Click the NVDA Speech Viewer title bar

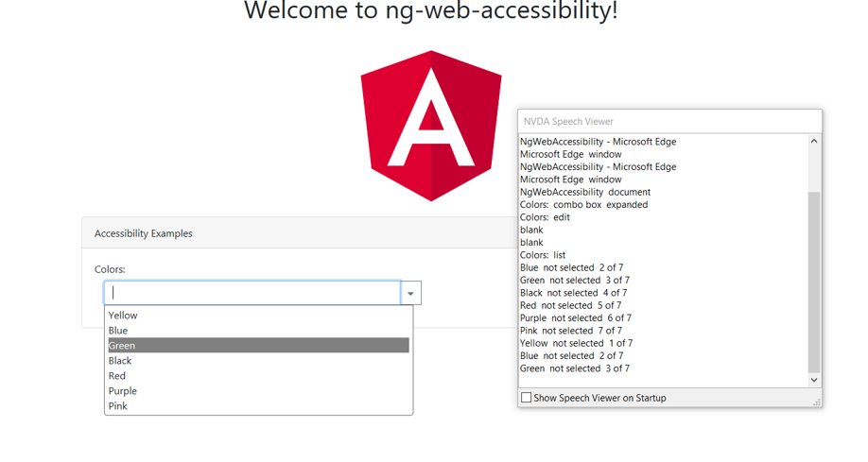(x=669, y=121)
